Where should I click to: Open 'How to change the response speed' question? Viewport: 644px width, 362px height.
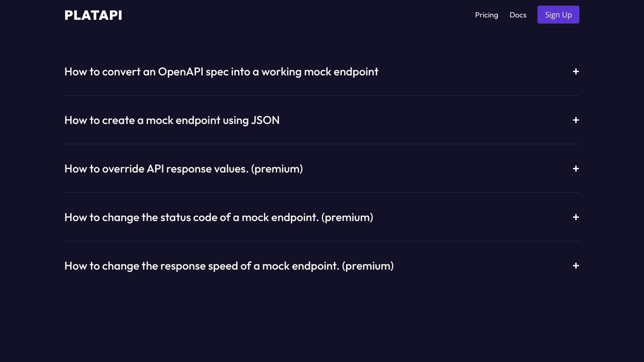pos(322,266)
